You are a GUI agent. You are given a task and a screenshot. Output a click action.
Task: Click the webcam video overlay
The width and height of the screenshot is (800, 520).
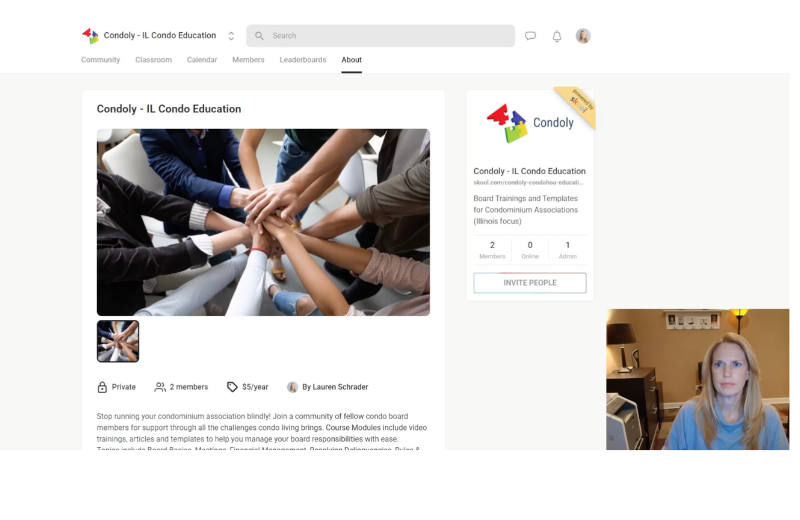[697, 379]
